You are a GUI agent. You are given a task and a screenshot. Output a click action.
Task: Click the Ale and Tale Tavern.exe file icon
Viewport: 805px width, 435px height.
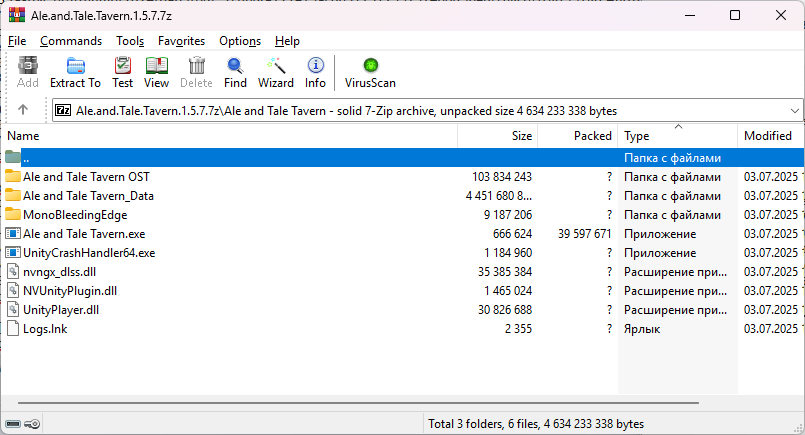(x=13, y=234)
